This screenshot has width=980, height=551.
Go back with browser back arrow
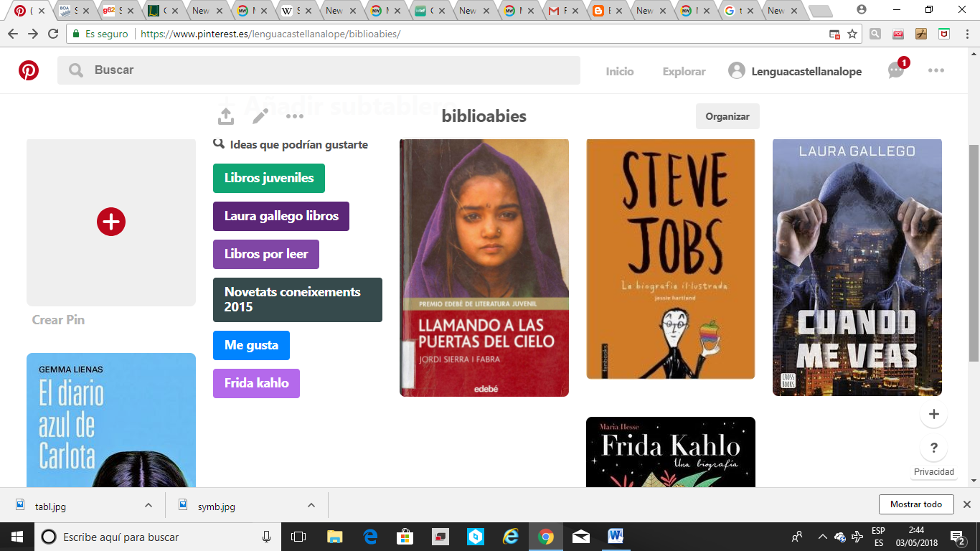tap(13, 34)
